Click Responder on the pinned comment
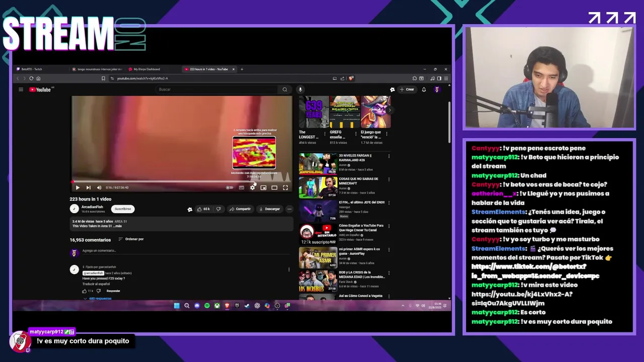 [x=113, y=291]
